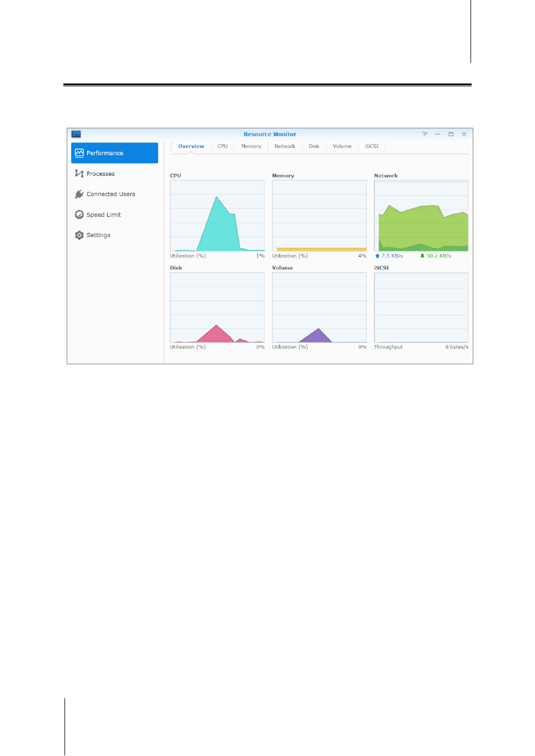Click the Network section heading above the graph

[x=386, y=175]
